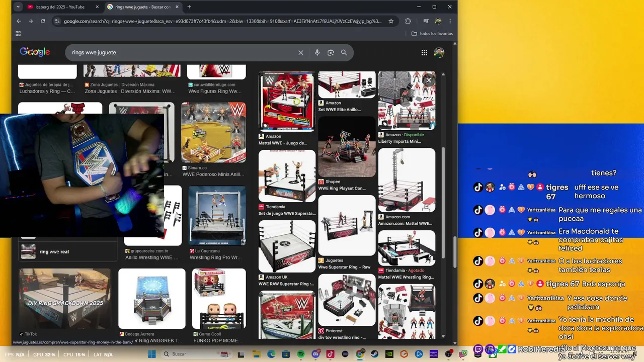Open the DIY Ring Smackdown 2025 TikTok thumbnail
The width and height of the screenshot is (644, 362).
(x=65, y=299)
